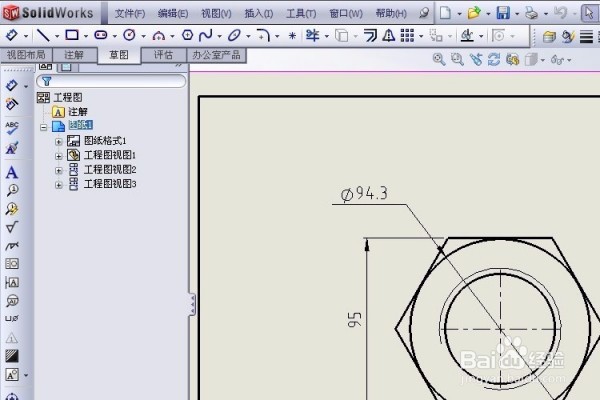Click the Spell Checker ABC icon

pyautogui.click(x=12, y=128)
